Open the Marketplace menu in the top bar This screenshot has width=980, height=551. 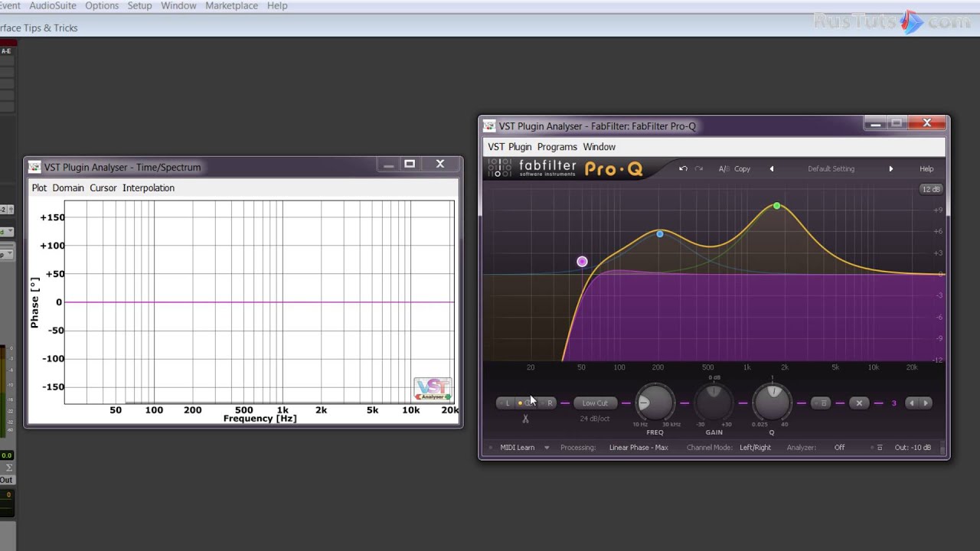[231, 5]
